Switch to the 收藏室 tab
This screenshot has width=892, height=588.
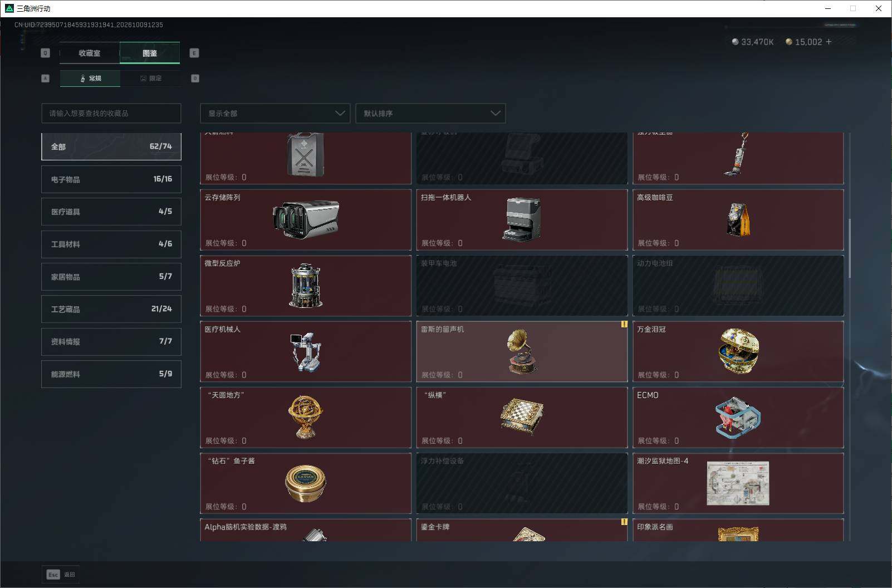click(x=90, y=53)
